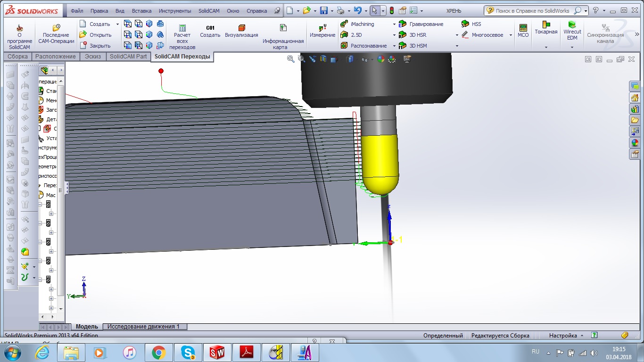Switch to the Сборка tab
Viewport: 644px width, 362px height.
click(17, 57)
